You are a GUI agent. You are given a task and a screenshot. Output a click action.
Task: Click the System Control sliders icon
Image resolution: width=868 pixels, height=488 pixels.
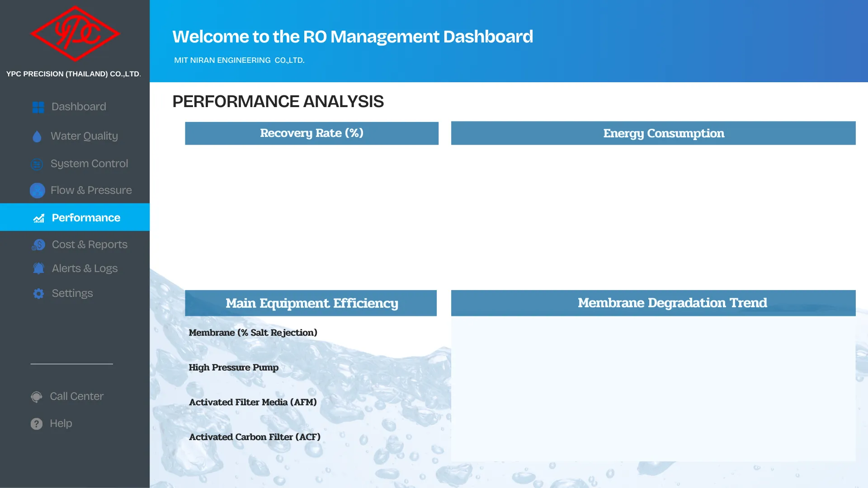[x=37, y=164]
